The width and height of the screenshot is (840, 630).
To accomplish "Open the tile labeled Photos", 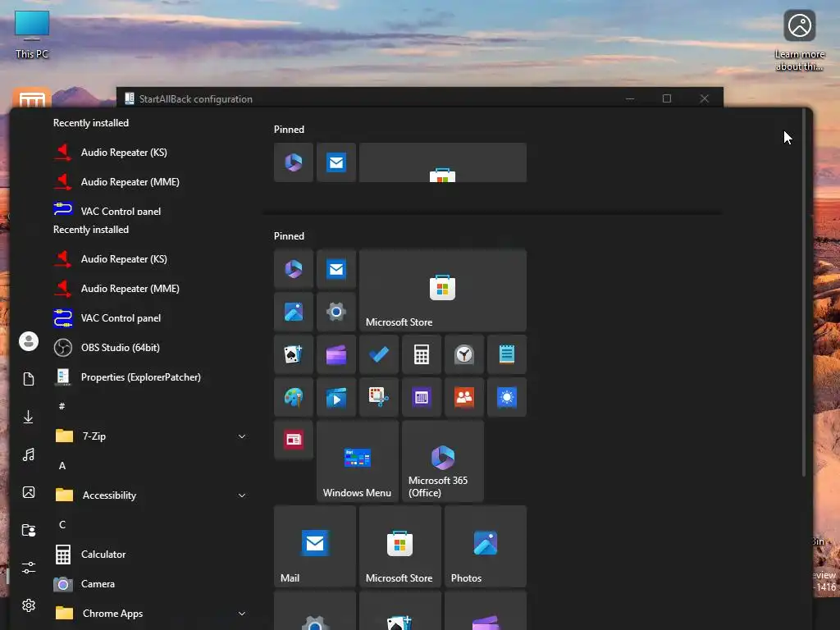I will pos(486,546).
